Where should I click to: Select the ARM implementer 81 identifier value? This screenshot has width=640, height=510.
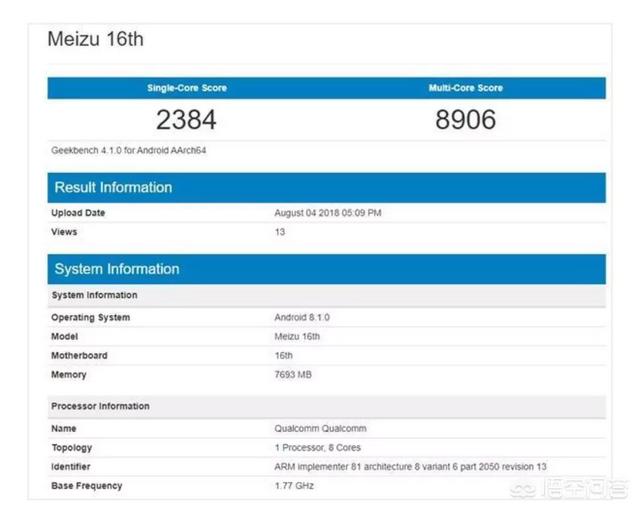410,467
